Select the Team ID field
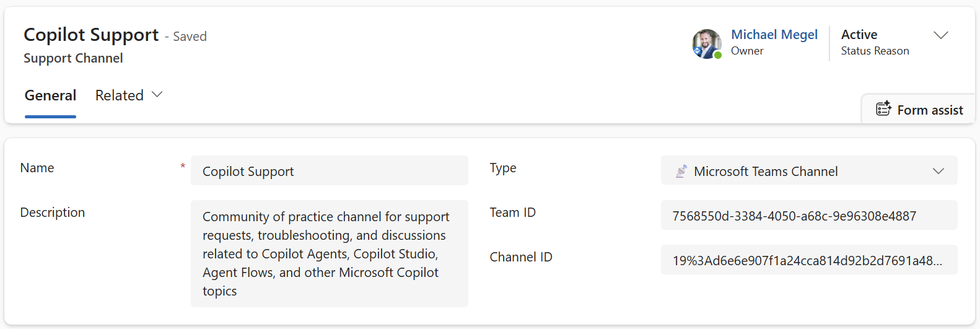Image resolution: width=980 pixels, height=329 pixels. point(808,216)
